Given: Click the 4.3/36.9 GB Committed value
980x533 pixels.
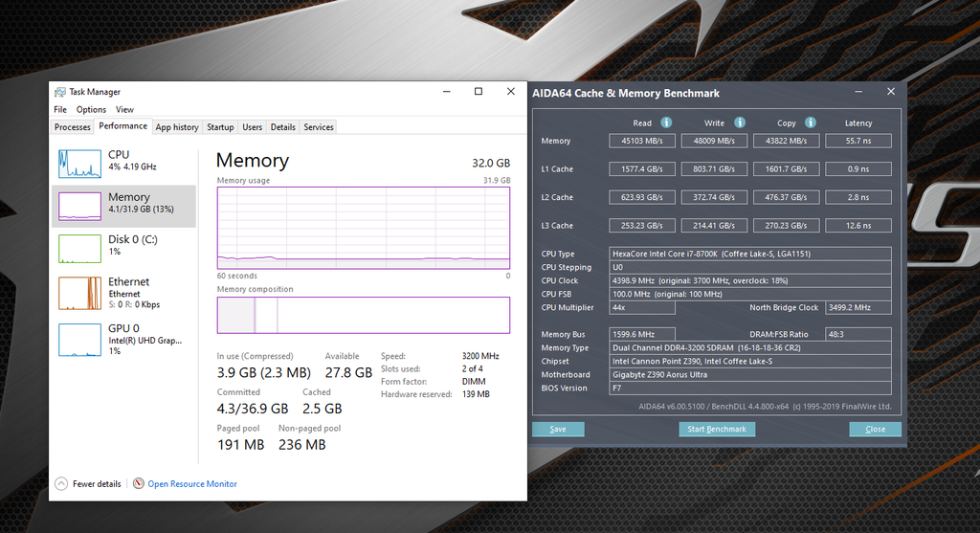Looking at the screenshot, I should (x=253, y=409).
